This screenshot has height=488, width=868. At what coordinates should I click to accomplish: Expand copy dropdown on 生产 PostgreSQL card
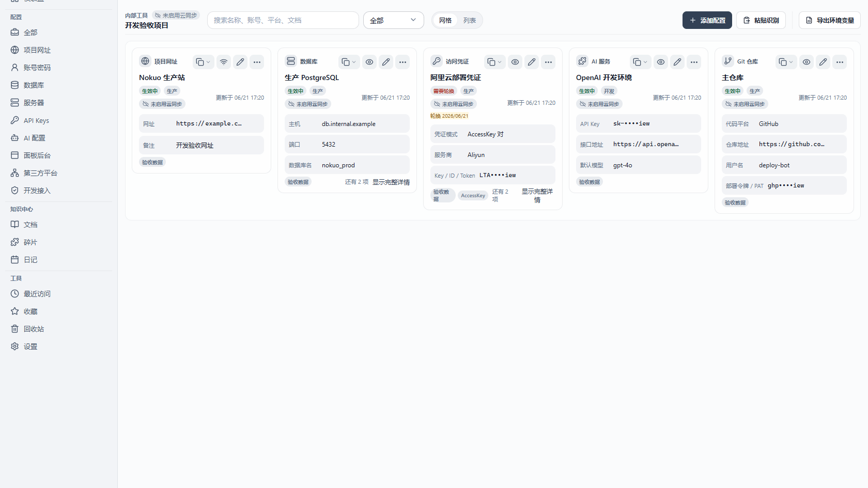[x=348, y=62]
